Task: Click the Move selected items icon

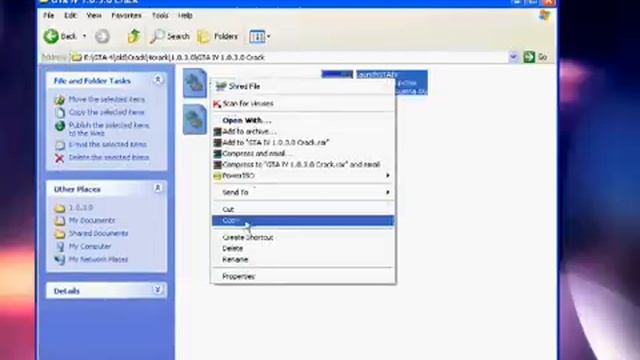Action: (x=60, y=100)
